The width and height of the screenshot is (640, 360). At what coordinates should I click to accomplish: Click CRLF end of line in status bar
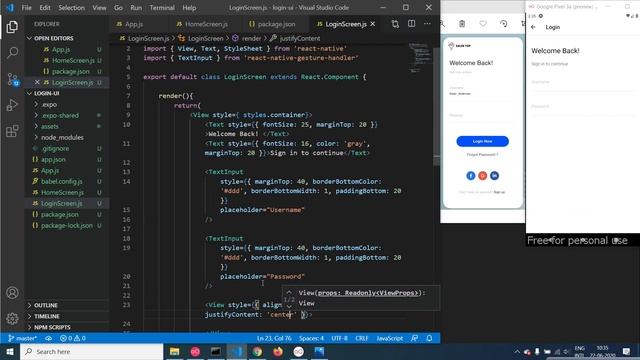click(362, 338)
